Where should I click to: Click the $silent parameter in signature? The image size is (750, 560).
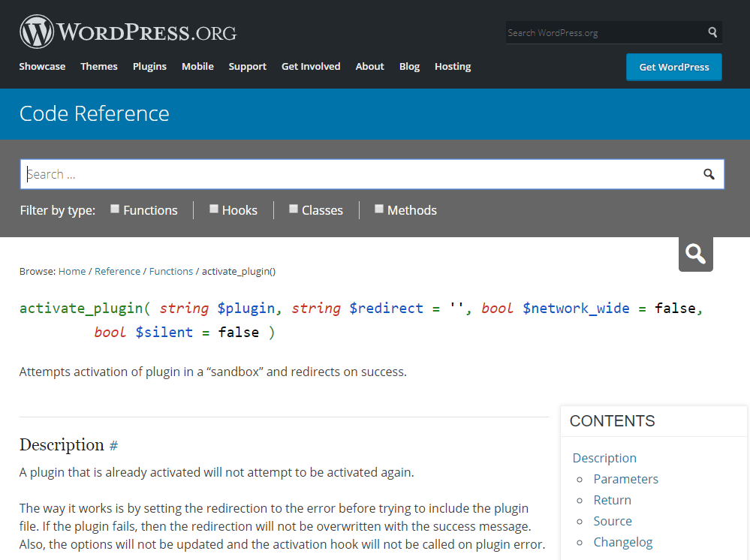(164, 333)
